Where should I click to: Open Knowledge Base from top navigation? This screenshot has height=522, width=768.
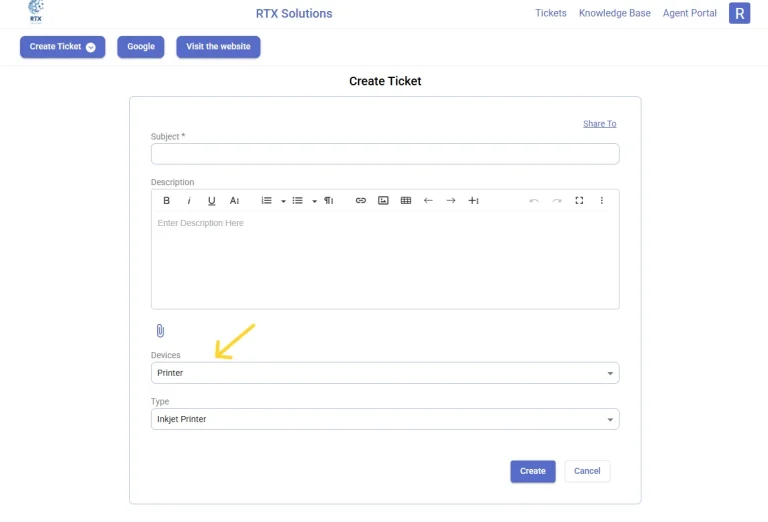(x=615, y=13)
